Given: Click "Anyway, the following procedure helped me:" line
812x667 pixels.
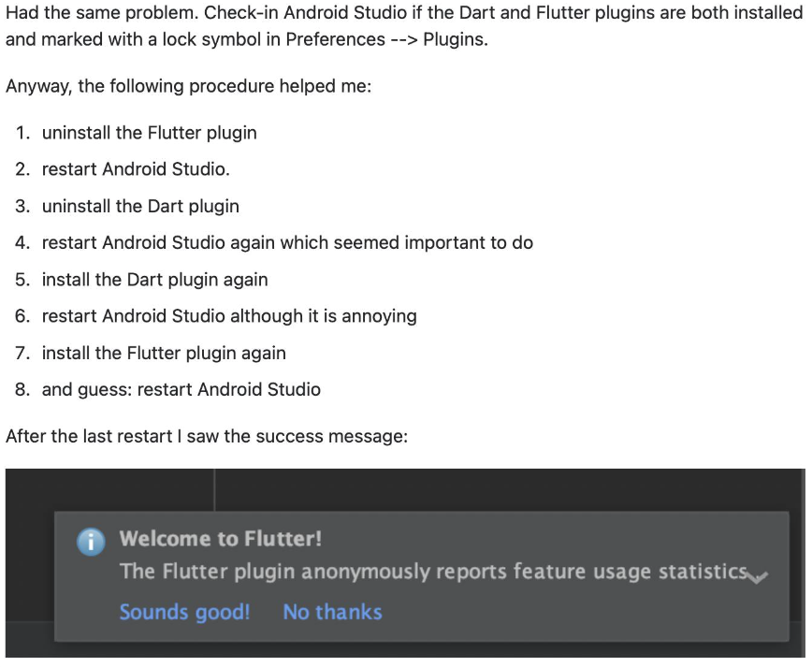Looking at the screenshot, I should coord(188,87).
